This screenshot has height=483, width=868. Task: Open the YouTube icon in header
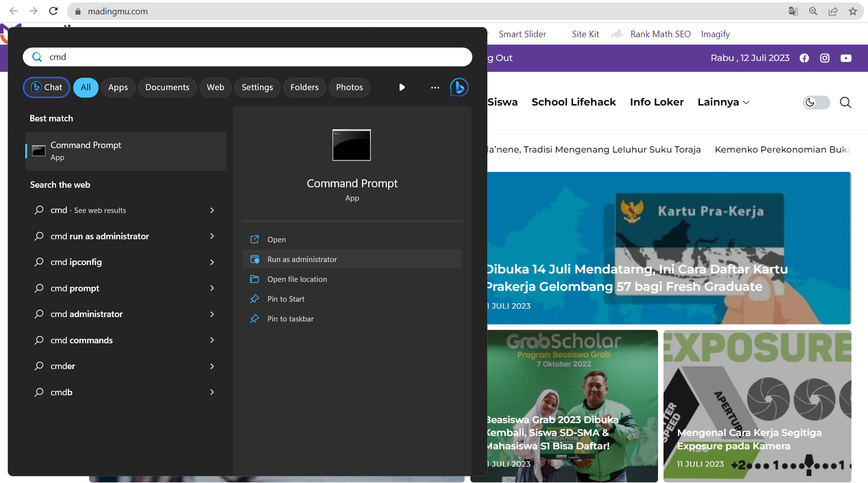[846, 58]
